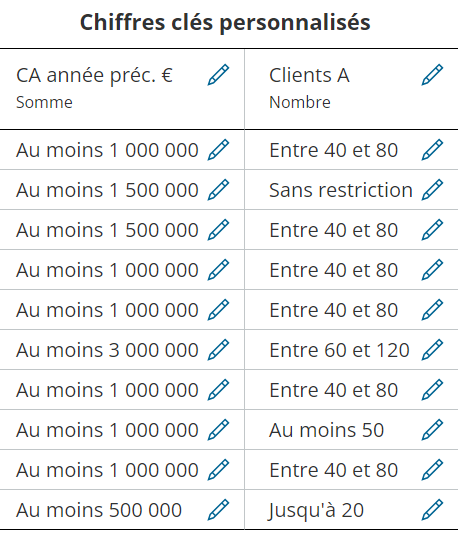This screenshot has height=537, width=463.
Task: Click the Clients A column label
Action: coord(309,75)
